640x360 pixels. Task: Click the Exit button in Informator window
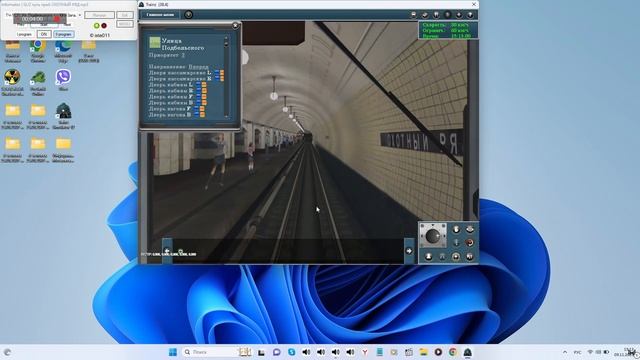[124, 15]
